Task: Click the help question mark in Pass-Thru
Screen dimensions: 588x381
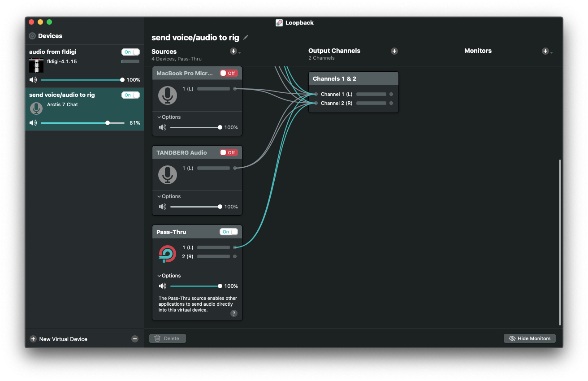Action: point(233,313)
